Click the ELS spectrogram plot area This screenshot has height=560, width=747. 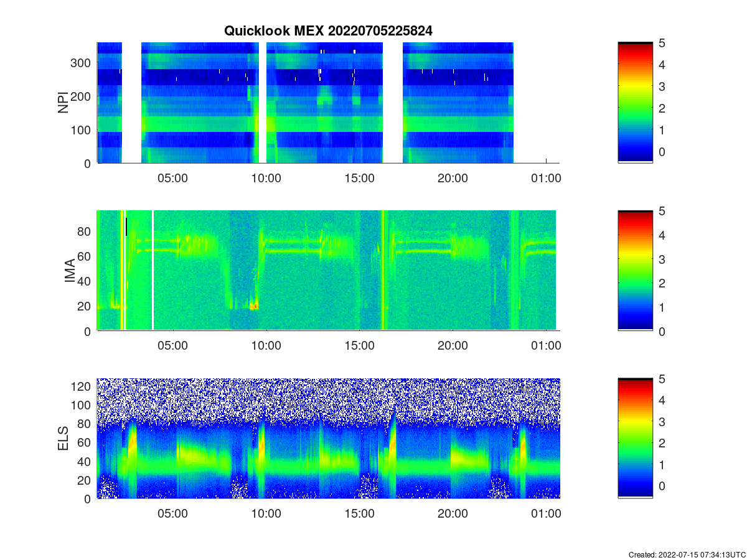tap(328, 438)
